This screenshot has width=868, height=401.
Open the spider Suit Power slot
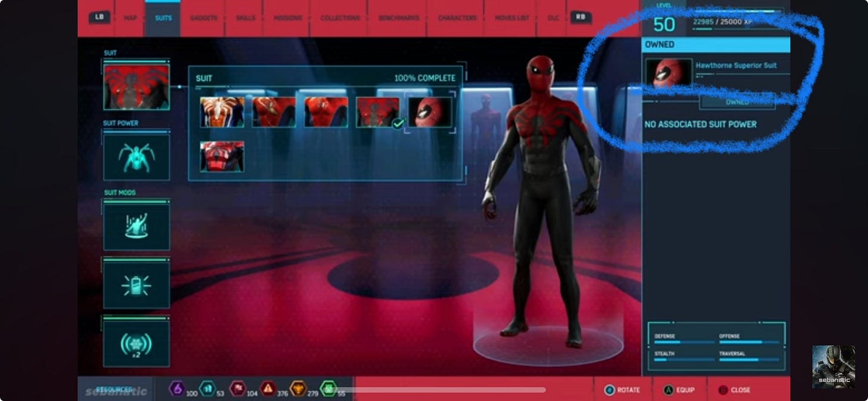[x=137, y=157]
